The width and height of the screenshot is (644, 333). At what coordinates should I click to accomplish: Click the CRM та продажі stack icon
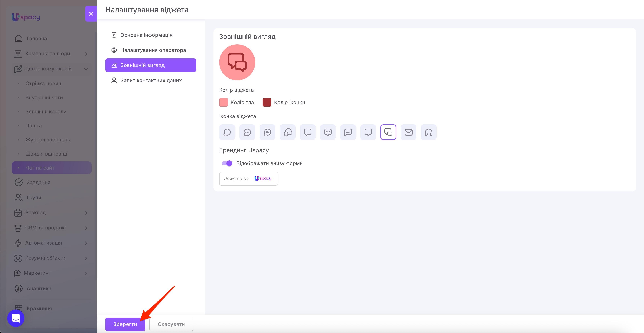pyautogui.click(x=18, y=228)
